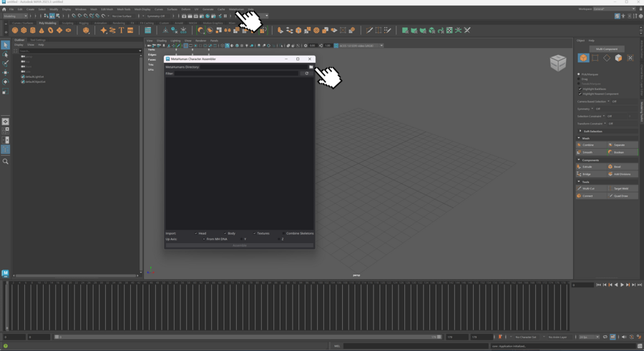Open the Modeling workspace mode dropdown
Screen dimensions: 644x351
pyautogui.click(x=15, y=16)
